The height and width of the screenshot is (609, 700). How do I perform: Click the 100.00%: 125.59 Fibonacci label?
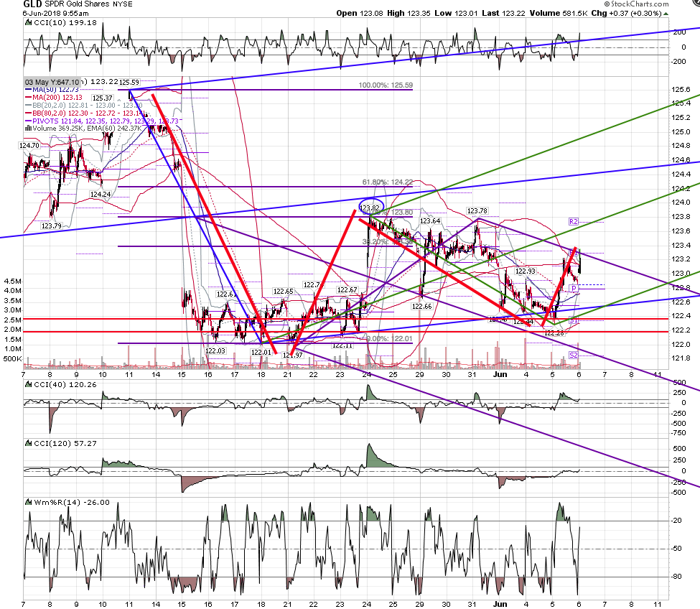pyautogui.click(x=386, y=85)
